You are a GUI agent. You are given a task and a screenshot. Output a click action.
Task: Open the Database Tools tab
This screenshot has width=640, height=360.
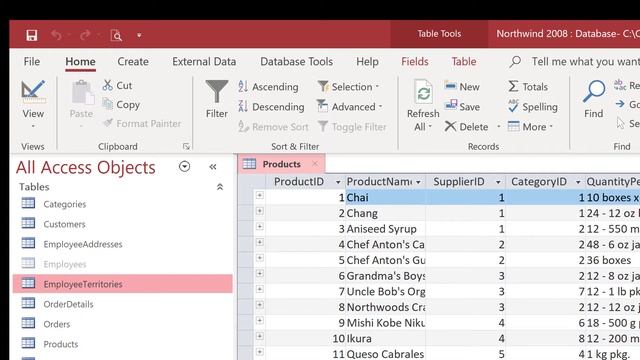click(x=296, y=62)
